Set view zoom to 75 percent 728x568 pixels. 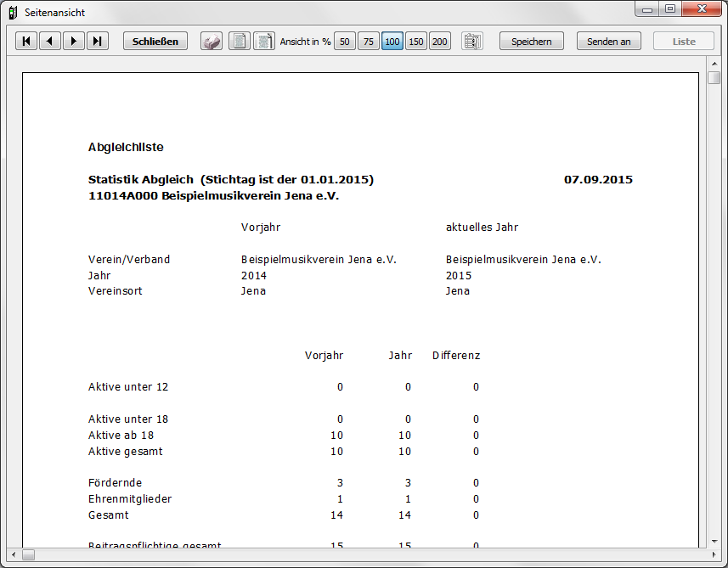(x=369, y=42)
